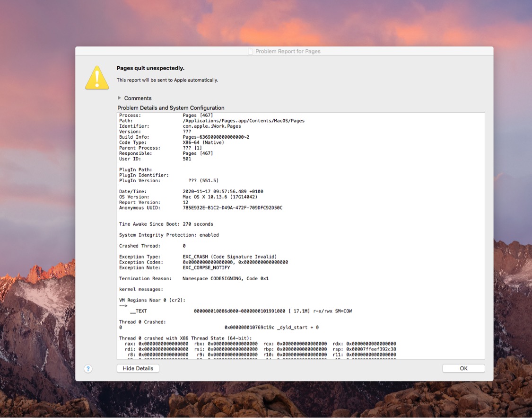The image size is (532, 418).
Task: Click the 'PlugIn Identifier:' label
Action: click(x=144, y=175)
